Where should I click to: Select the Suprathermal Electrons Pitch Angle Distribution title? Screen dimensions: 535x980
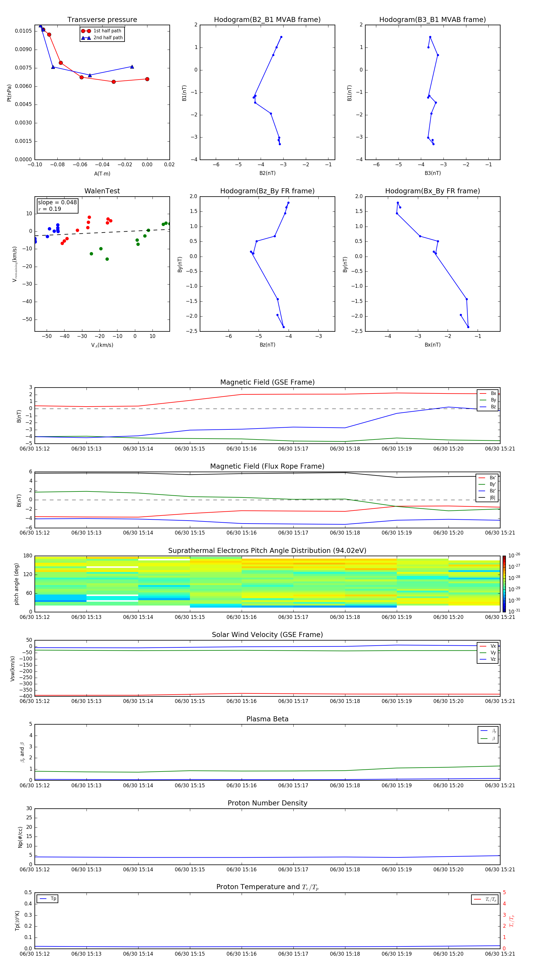tap(267, 551)
